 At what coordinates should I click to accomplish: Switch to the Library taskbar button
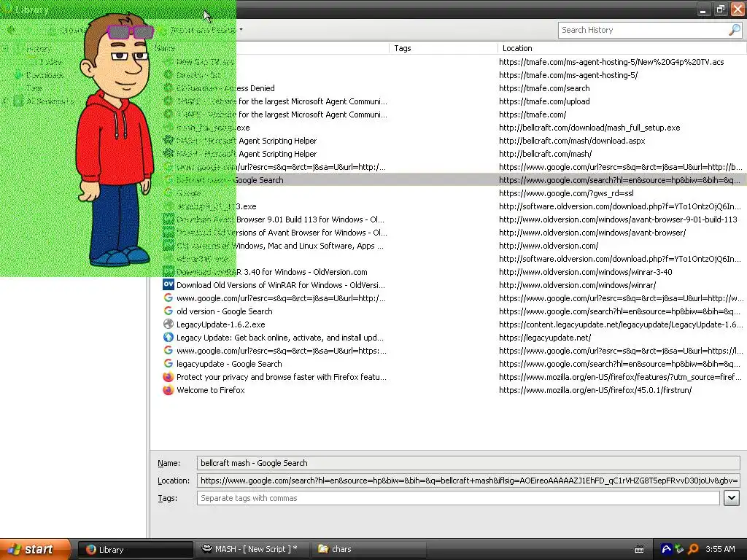click(x=135, y=550)
